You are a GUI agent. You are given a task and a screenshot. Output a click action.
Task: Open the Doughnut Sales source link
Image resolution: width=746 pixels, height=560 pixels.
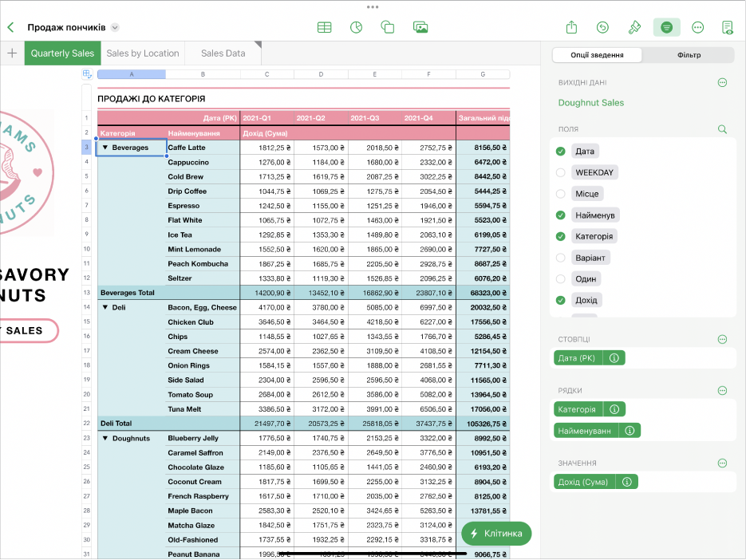(591, 102)
